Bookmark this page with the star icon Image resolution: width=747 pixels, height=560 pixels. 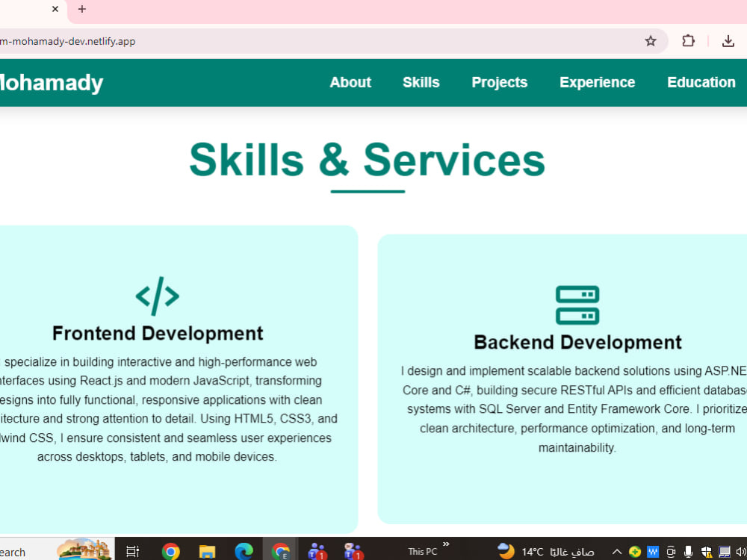pyautogui.click(x=651, y=41)
